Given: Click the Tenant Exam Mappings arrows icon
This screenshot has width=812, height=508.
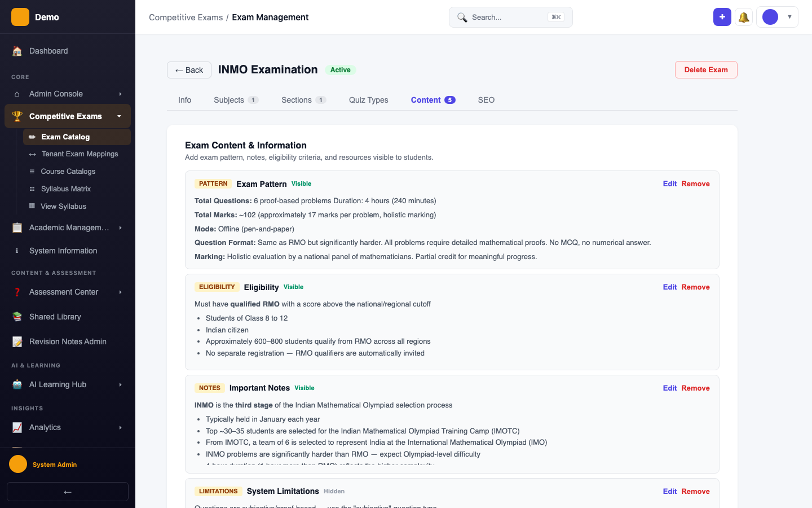Looking at the screenshot, I should tap(32, 154).
